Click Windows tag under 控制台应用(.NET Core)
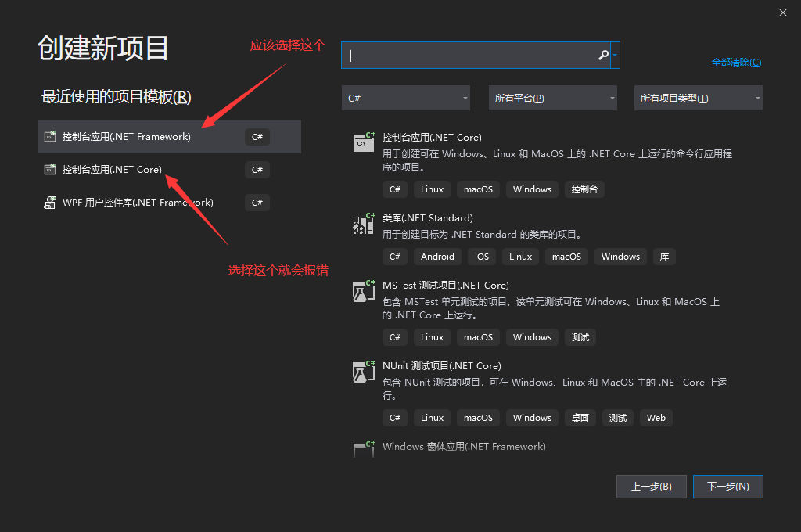801x532 pixels. pos(532,189)
